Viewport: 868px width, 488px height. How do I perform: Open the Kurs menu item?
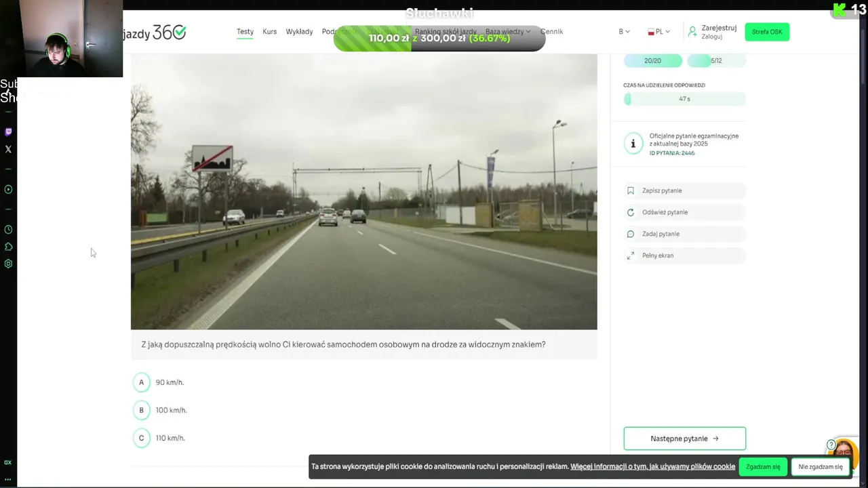coord(270,32)
